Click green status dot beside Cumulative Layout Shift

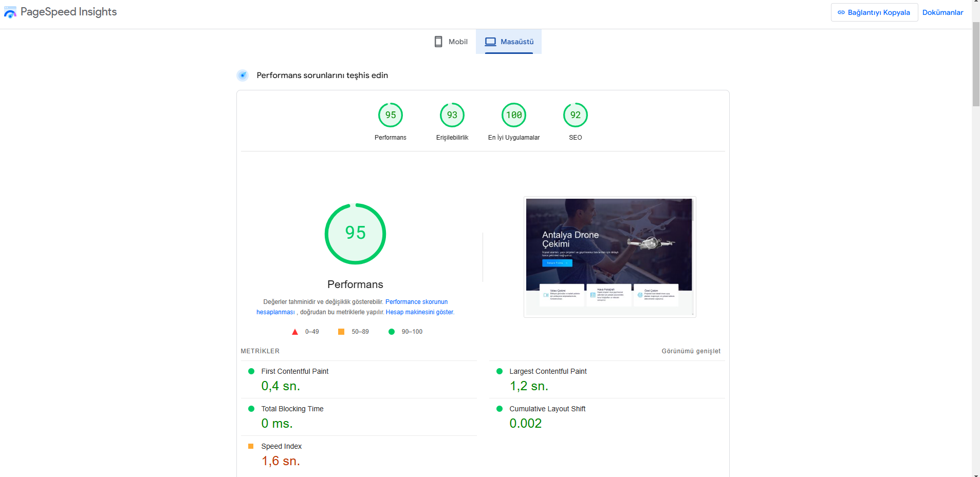(500, 409)
